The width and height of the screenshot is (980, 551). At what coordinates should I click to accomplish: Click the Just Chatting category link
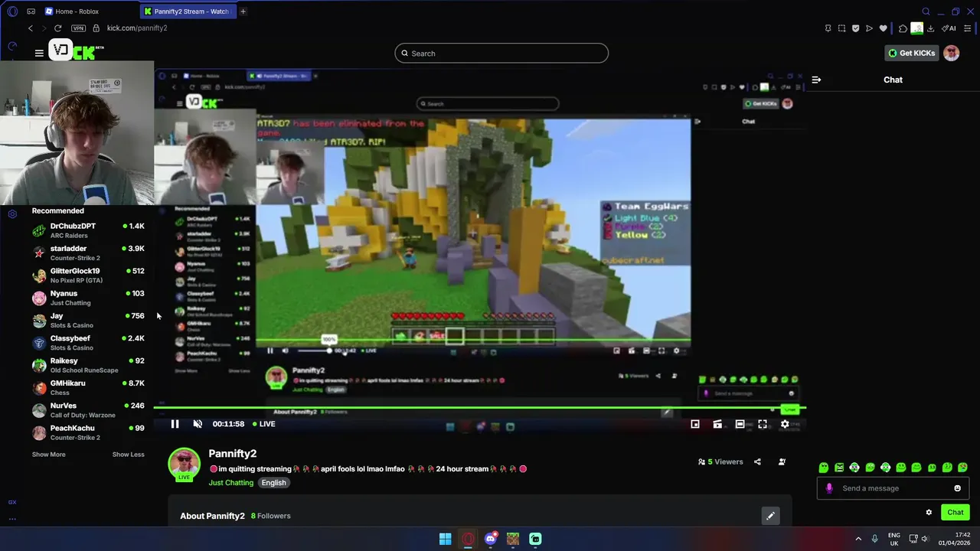click(230, 483)
